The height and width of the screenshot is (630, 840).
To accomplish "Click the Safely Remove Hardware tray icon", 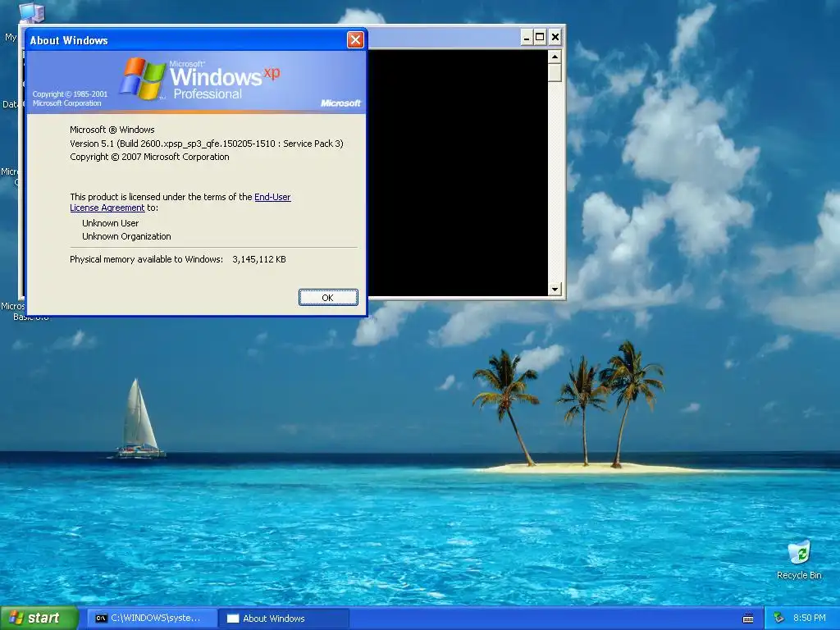I will [779, 619].
